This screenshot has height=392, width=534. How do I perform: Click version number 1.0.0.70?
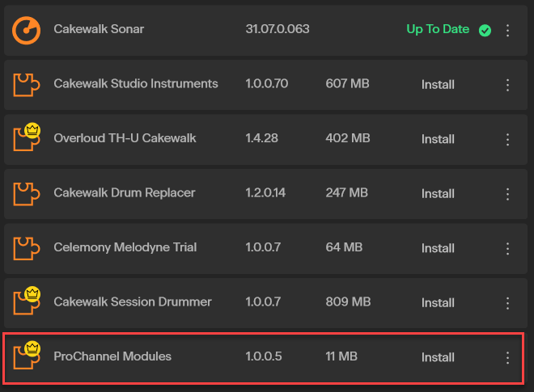267,83
